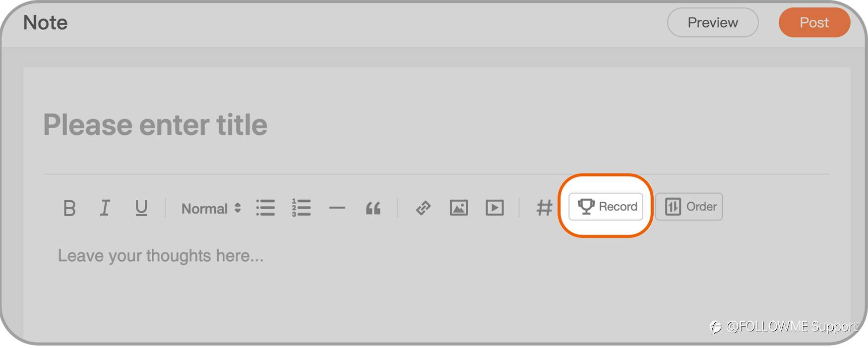The width and height of the screenshot is (868, 348).
Task: Click the trophy icon in Record
Action: coord(586,206)
